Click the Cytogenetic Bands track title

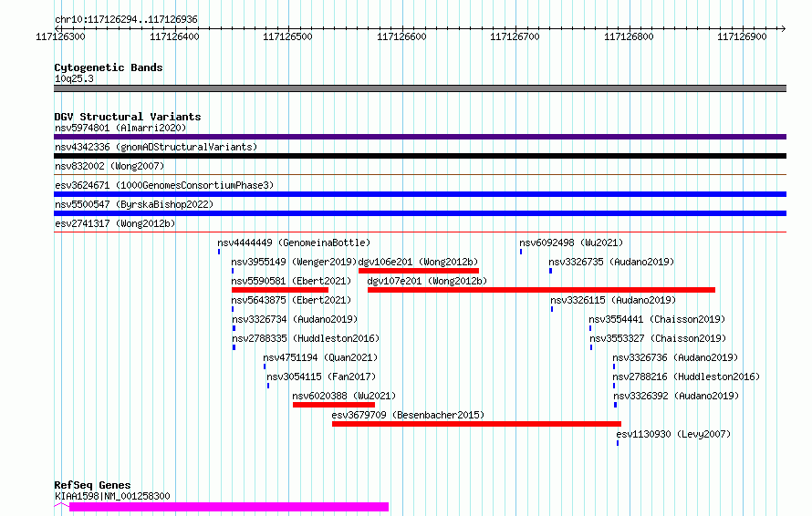pos(109,67)
